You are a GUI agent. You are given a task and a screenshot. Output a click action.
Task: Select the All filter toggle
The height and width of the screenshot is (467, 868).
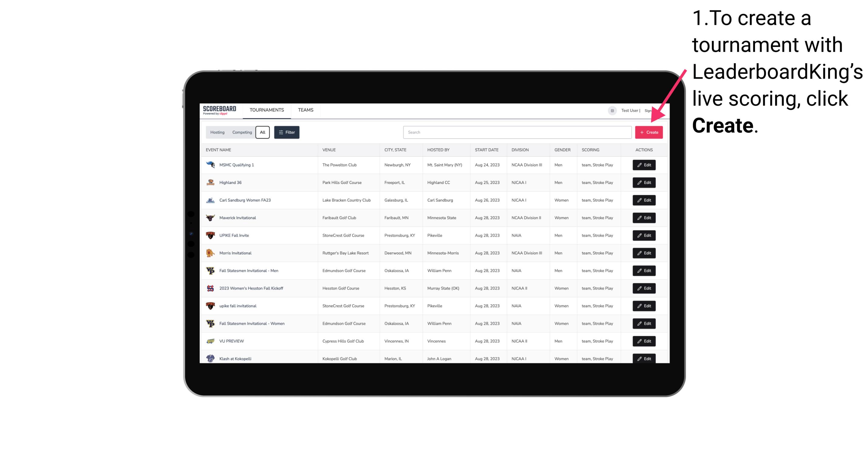point(262,132)
